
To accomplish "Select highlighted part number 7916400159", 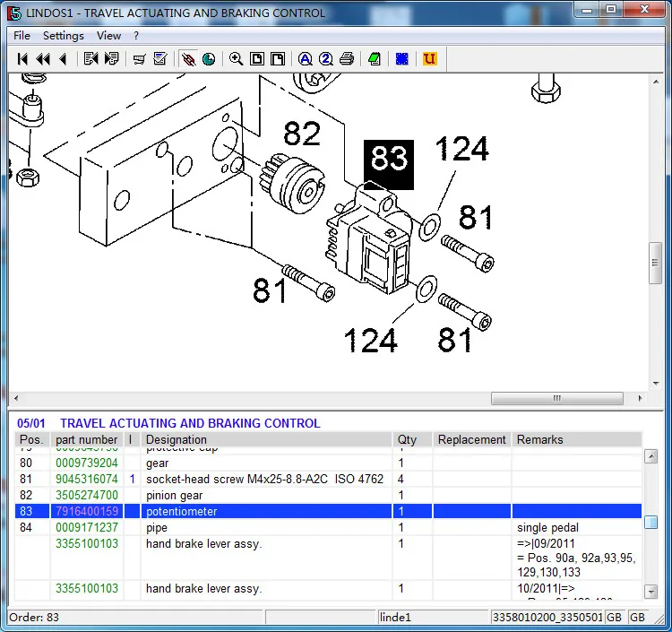I will (x=87, y=511).
